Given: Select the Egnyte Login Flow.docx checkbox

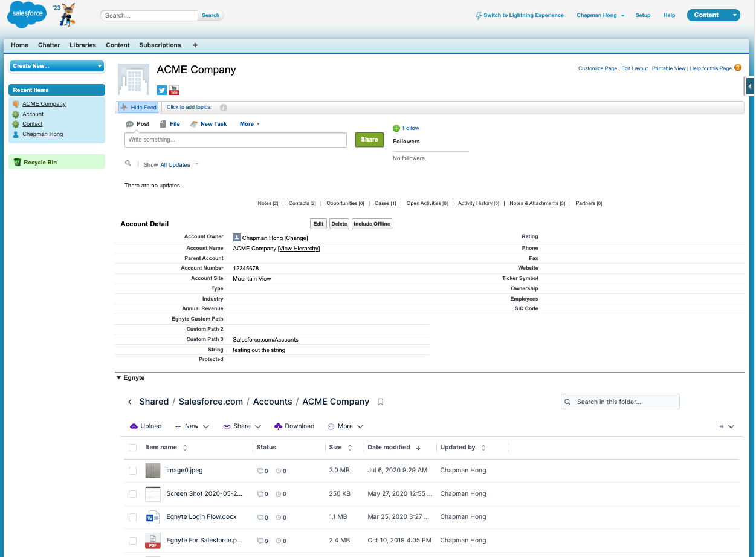Looking at the screenshot, I should pyautogui.click(x=132, y=518).
